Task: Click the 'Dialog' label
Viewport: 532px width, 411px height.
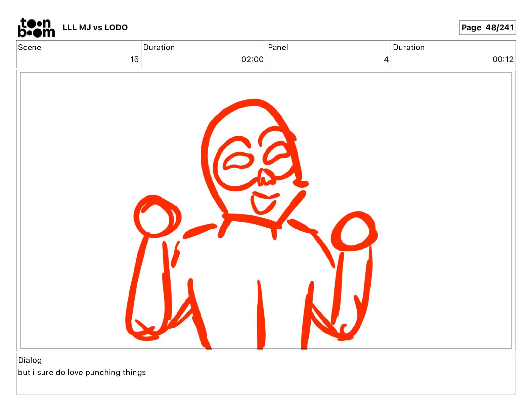Action: tap(30, 360)
